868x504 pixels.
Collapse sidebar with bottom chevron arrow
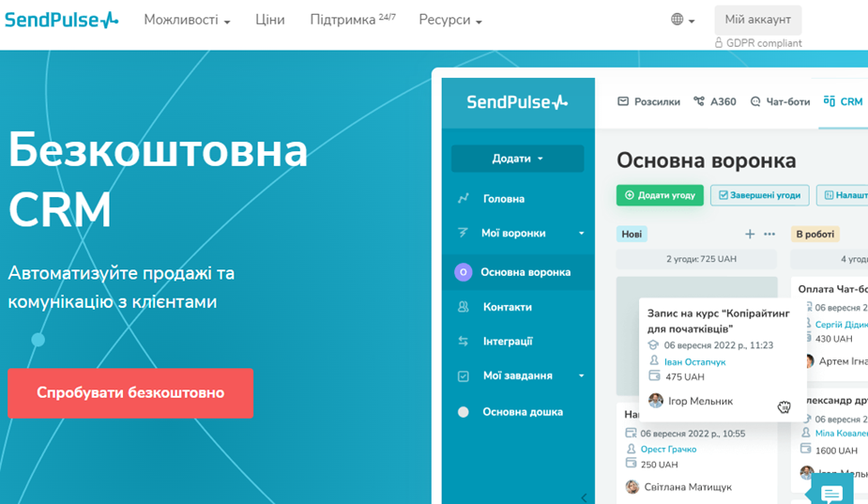point(584,497)
